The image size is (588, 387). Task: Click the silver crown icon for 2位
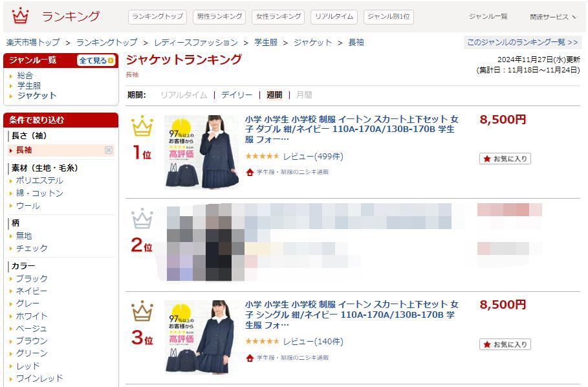[x=142, y=219]
